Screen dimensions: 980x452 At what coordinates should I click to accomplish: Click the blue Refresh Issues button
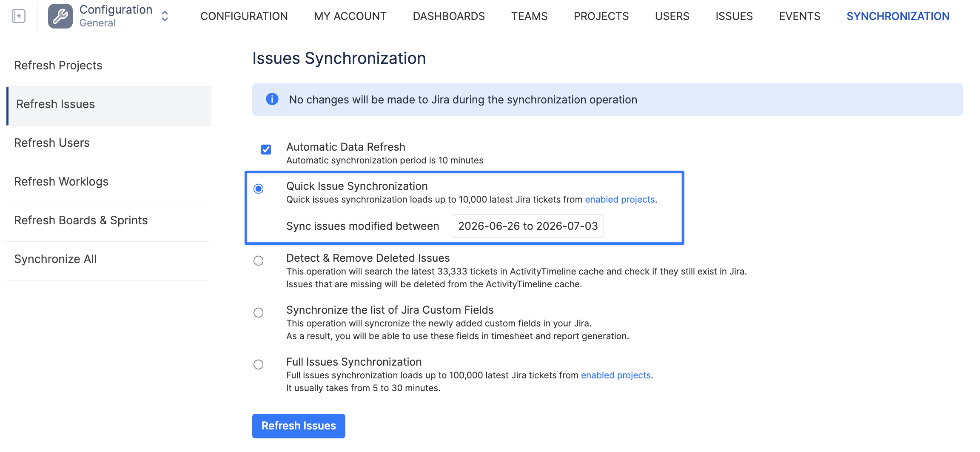coord(299,426)
